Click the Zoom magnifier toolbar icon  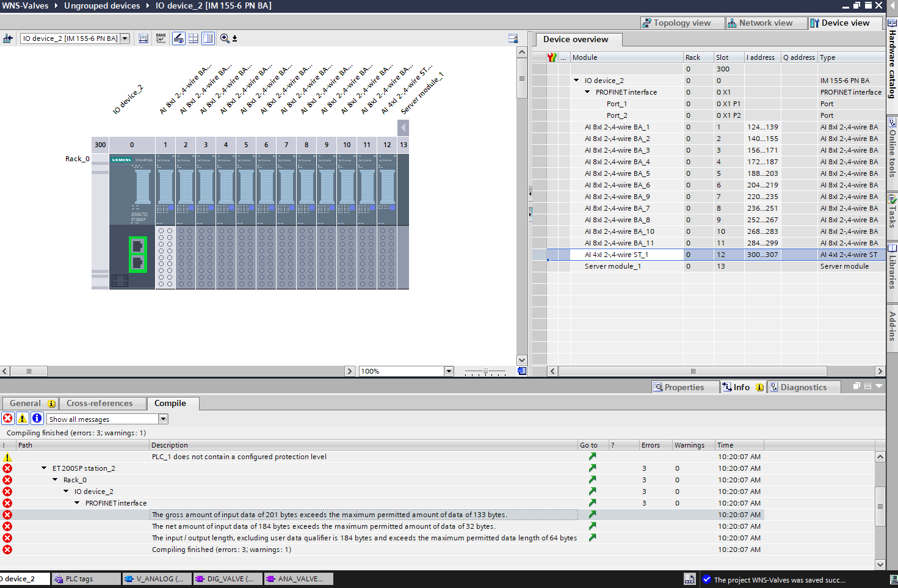coord(225,38)
